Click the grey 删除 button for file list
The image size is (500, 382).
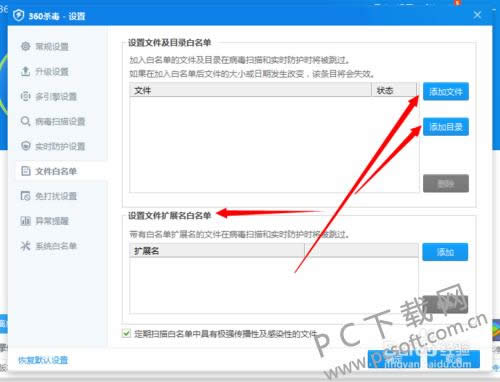446,183
